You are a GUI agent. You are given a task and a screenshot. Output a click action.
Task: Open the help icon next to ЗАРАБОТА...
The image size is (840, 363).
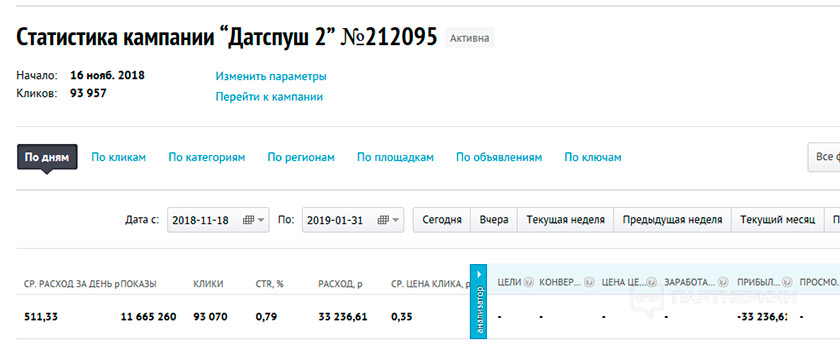click(723, 282)
